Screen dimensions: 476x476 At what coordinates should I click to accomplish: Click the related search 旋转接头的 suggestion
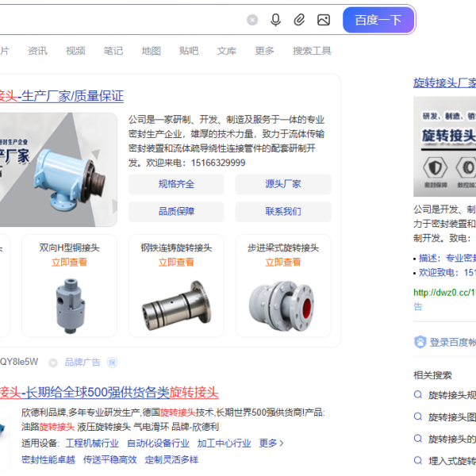[452, 440]
